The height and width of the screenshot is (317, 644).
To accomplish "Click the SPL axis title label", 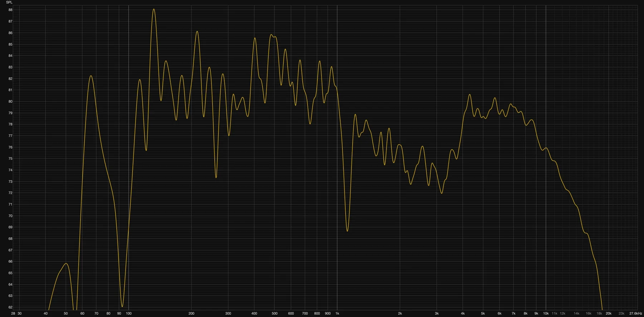I will [9, 3].
